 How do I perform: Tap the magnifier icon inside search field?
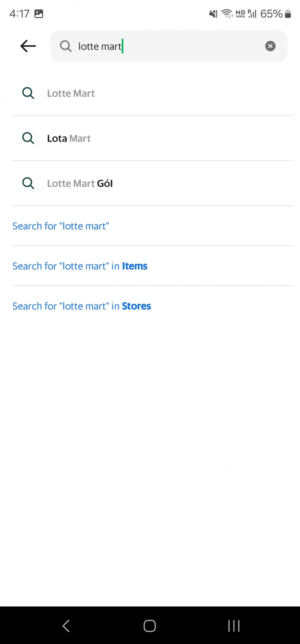(x=66, y=46)
